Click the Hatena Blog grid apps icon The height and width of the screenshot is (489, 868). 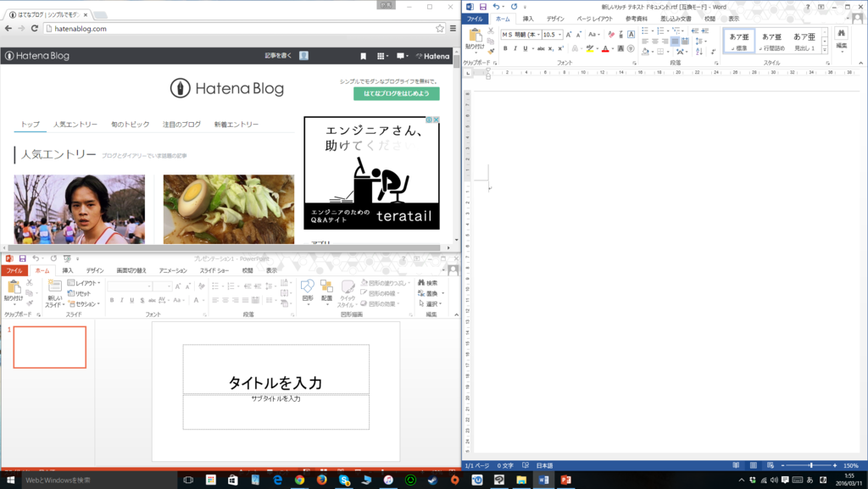(x=382, y=56)
